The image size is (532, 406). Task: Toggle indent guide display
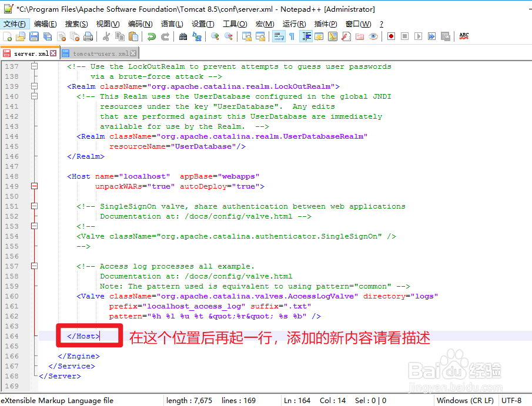(x=306, y=36)
